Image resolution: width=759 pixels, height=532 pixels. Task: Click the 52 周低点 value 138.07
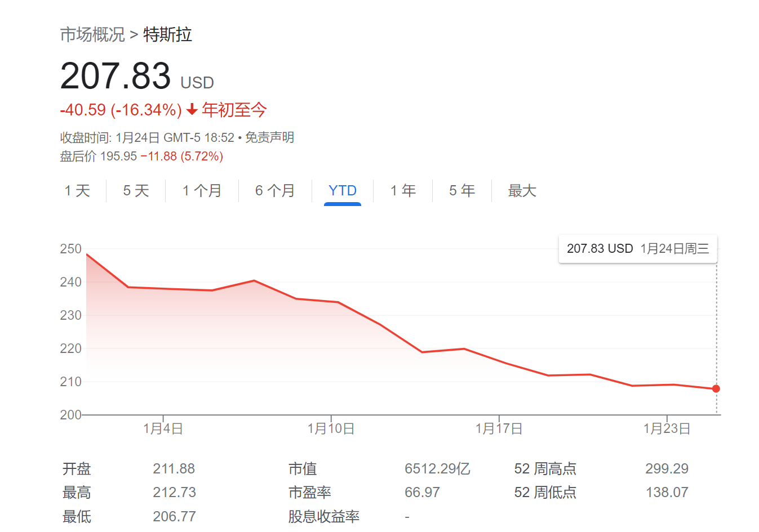(667, 493)
